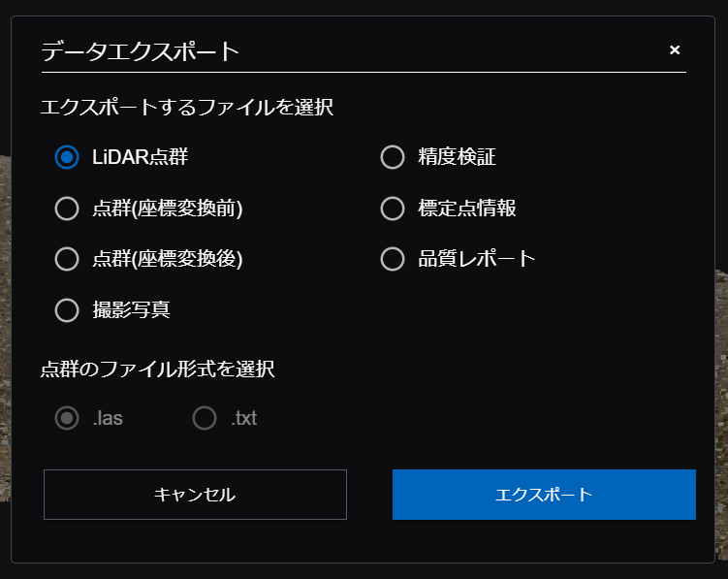Pick the 撮影写真 export option
This screenshot has width=728, height=579.
(x=67, y=310)
